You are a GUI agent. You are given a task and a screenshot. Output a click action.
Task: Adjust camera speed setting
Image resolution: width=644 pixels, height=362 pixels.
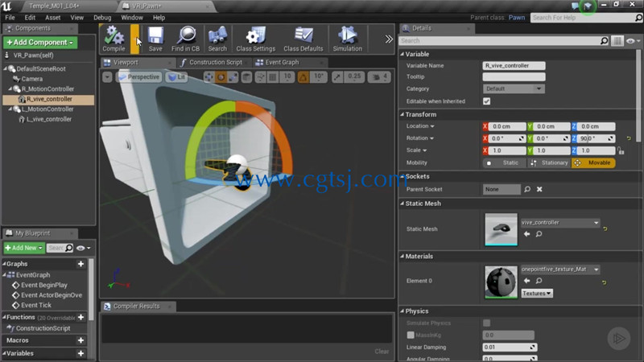(380, 77)
